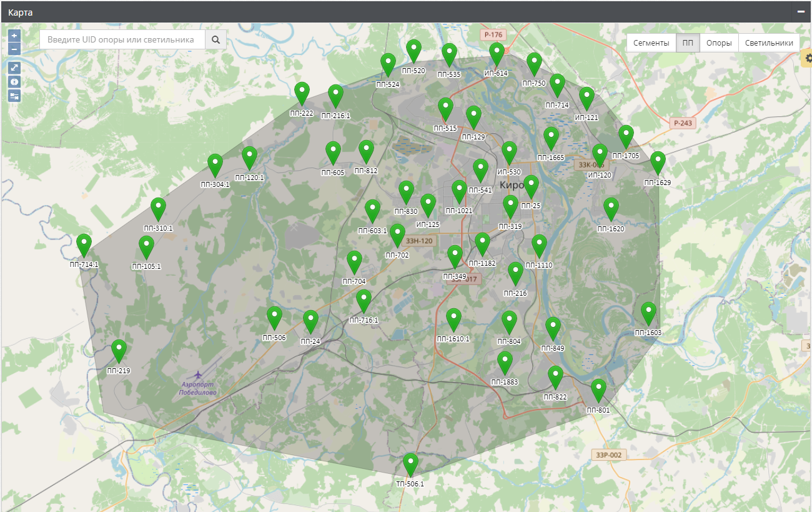Toggle fullscreen map view
This screenshot has height=512, width=812.
(x=14, y=68)
